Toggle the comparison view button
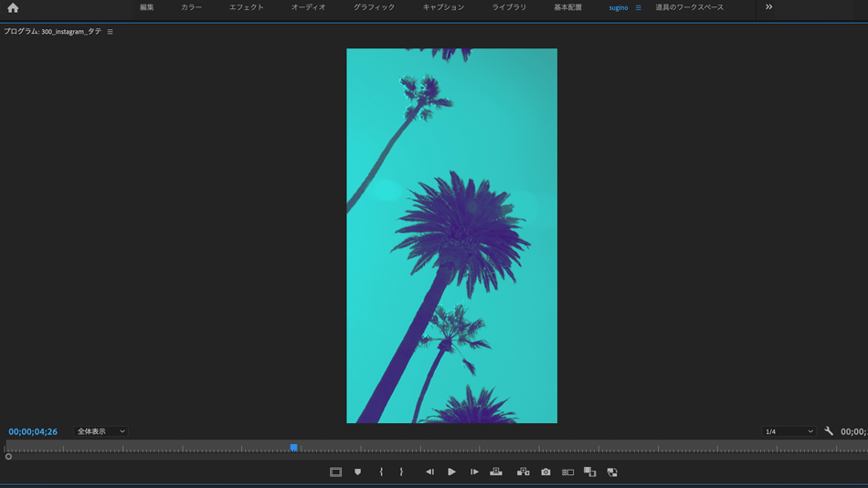 (x=567, y=472)
